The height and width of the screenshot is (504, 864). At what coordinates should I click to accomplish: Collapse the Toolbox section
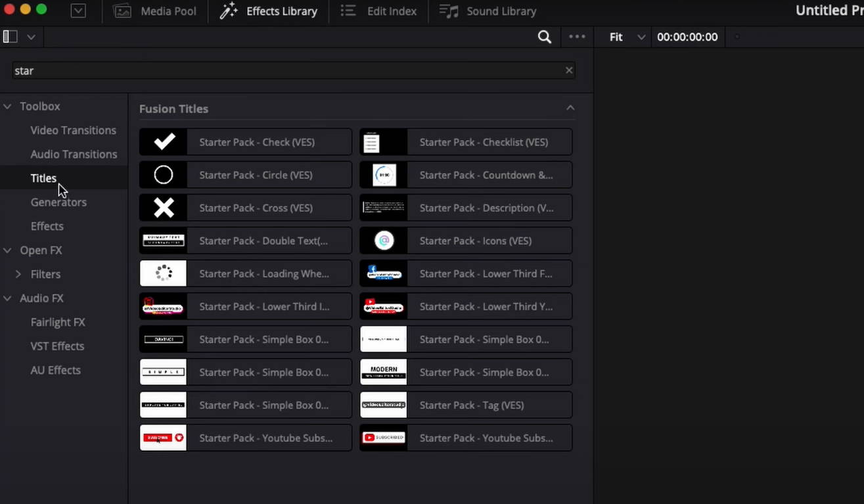[7, 106]
